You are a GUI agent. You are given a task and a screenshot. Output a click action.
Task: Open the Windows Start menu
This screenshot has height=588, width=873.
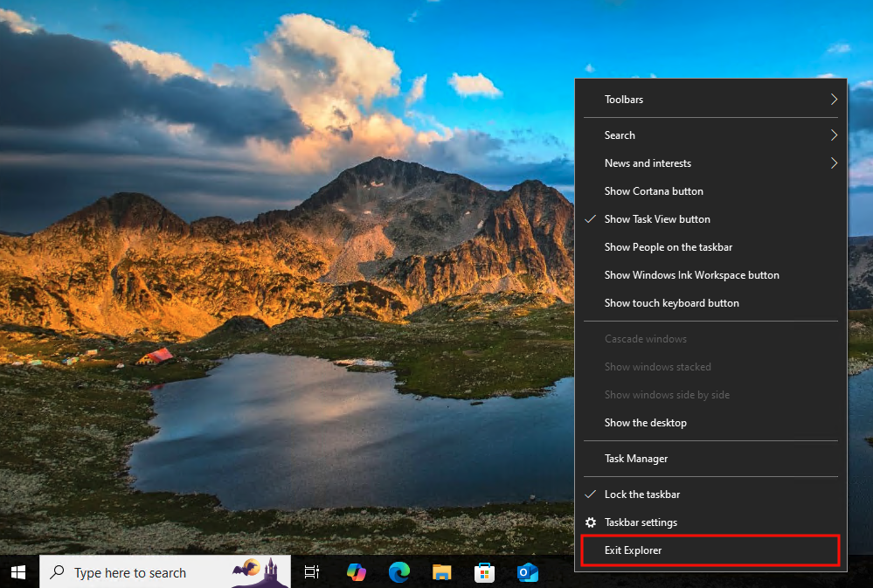click(x=17, y=572)
